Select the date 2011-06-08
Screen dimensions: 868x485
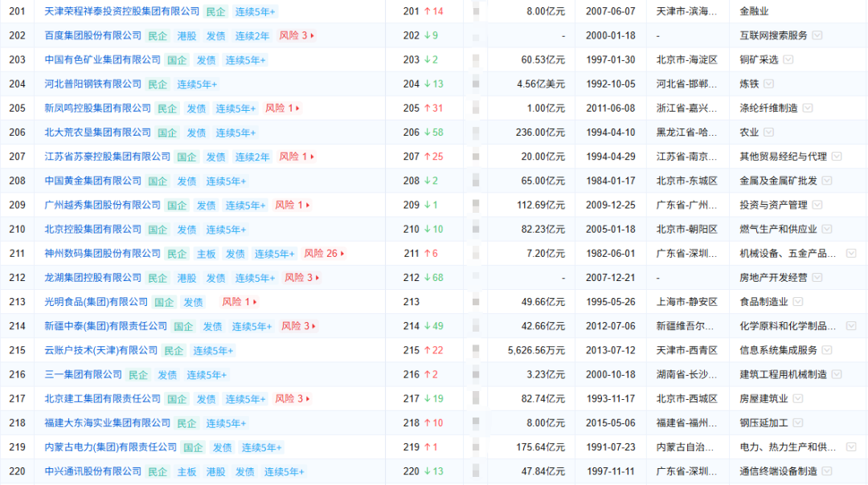611,108
